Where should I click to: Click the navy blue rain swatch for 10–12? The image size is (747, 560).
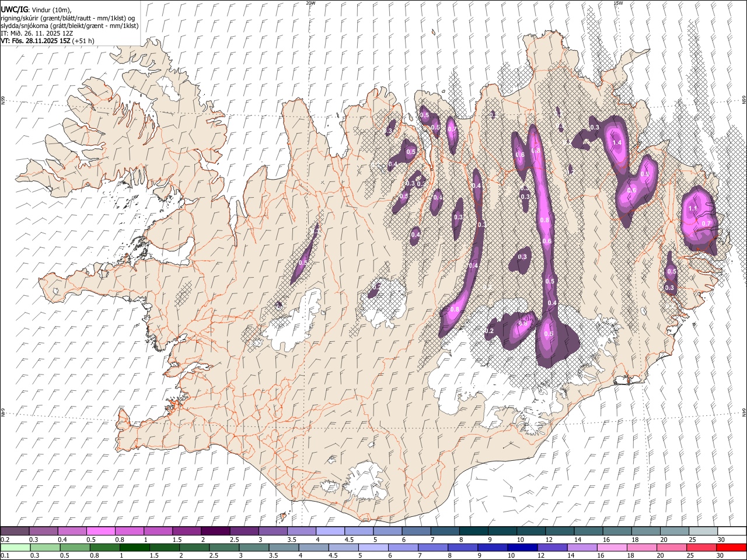522,548
